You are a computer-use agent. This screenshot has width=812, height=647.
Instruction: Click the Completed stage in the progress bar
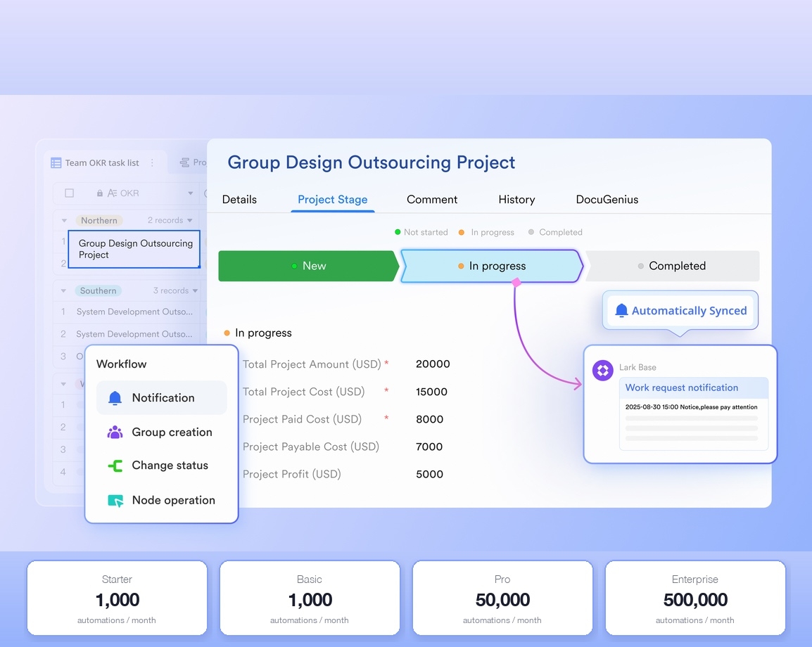[672, 266]
